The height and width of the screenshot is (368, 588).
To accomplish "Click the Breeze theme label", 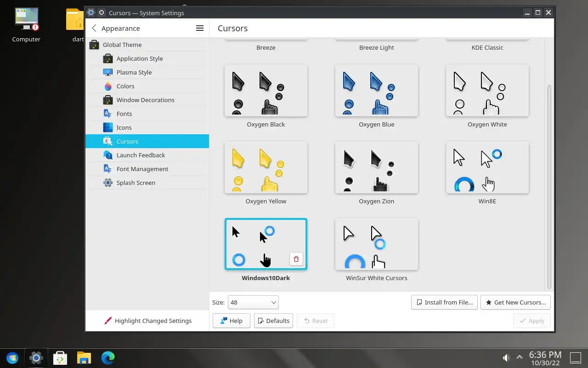I will pyautogui.click(x=266, y=47).
